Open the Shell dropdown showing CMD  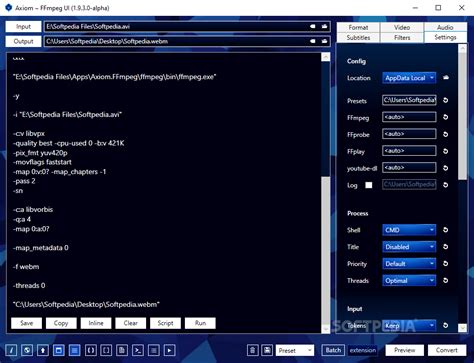click(409, 230)
